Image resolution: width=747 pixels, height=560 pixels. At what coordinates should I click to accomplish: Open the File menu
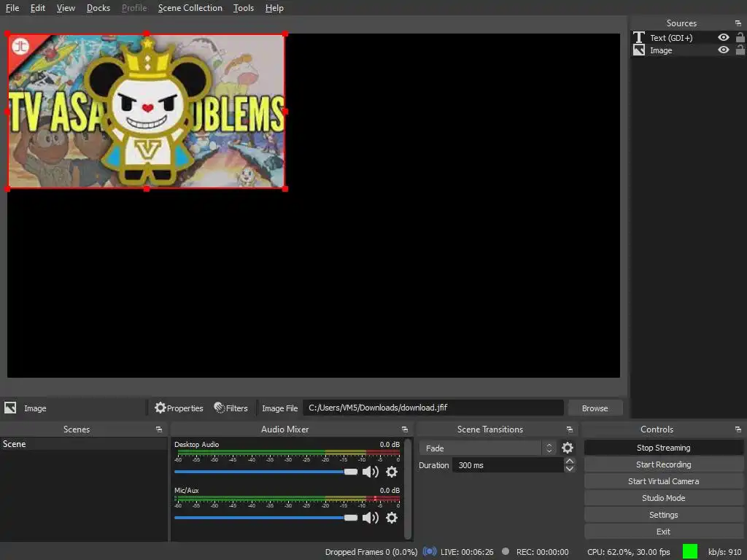pos(12,8)
